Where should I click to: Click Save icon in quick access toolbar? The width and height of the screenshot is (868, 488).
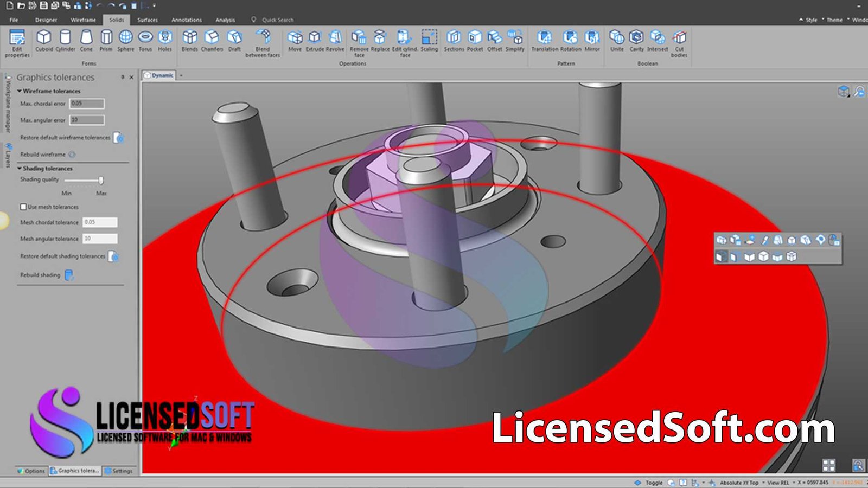43,5
